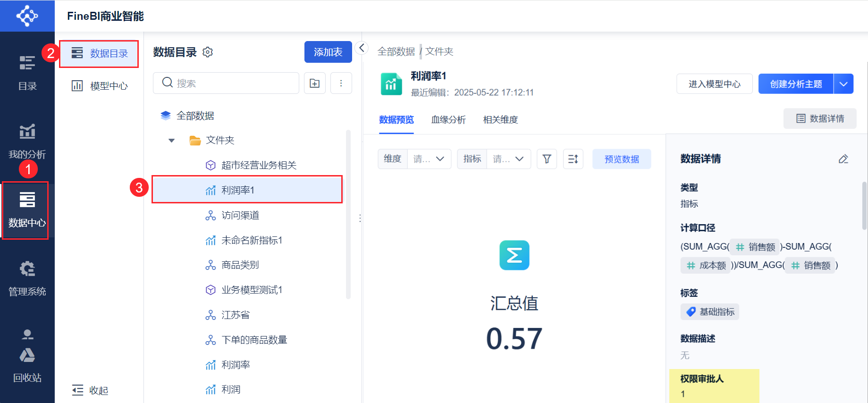Select 数据目录 in the submenu
The height and width of the screenshot is (403, 868).
point(99,53)
